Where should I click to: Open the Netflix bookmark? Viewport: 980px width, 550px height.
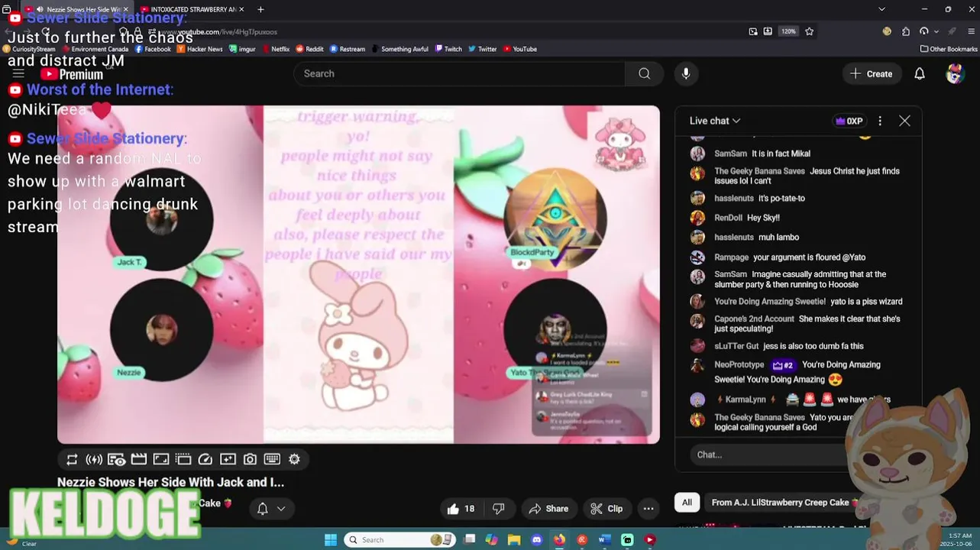(x=275, y=49)
